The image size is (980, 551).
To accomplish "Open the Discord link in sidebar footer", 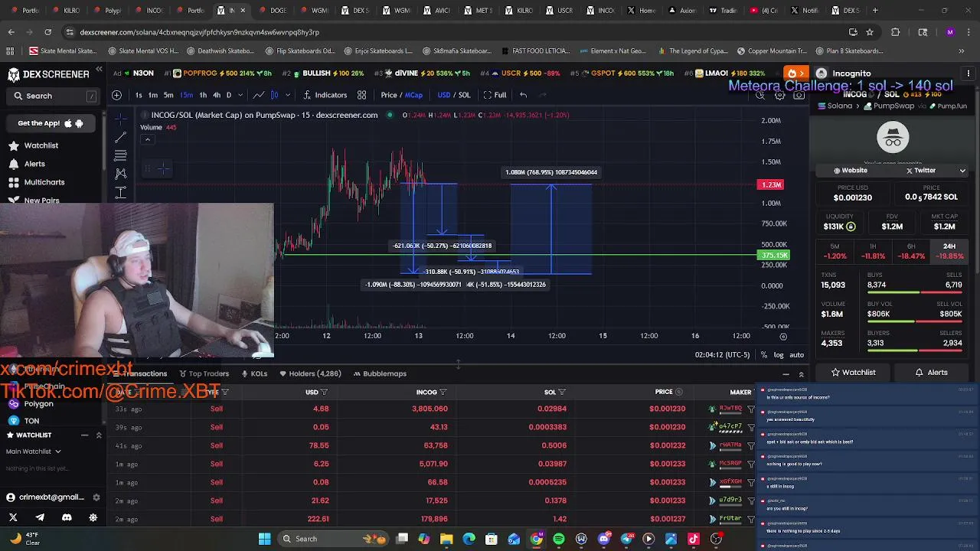I will click(x=67, y=517).
